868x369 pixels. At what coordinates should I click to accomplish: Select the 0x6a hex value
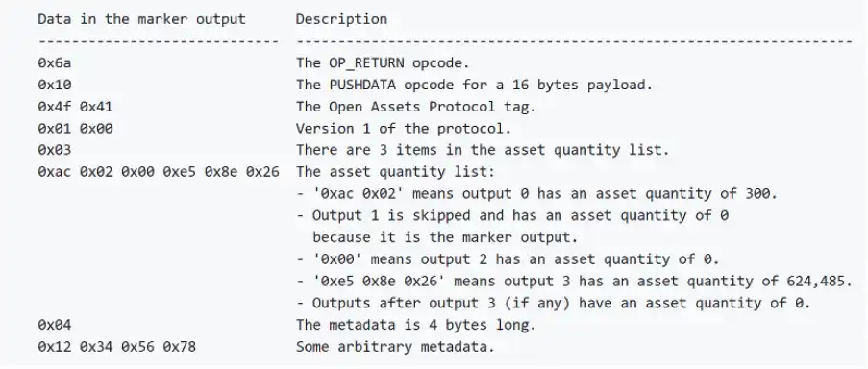pyautogui.click(x=54, y=63)
